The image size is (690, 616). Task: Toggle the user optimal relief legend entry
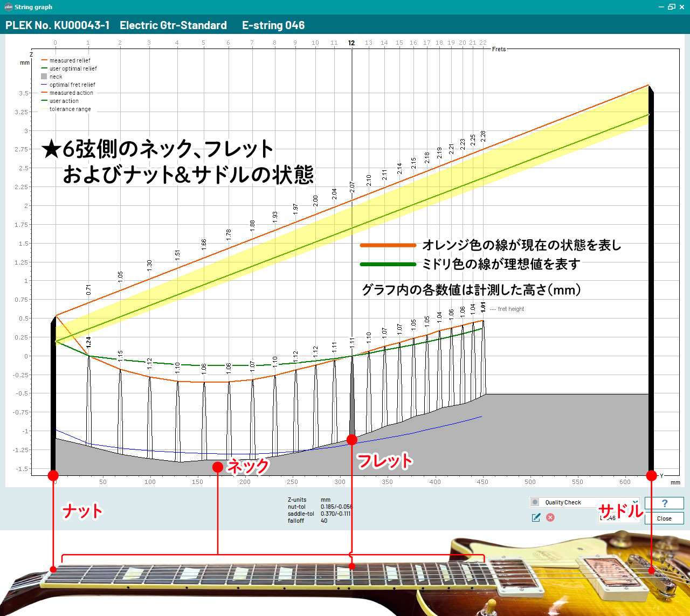pos(73,69)
